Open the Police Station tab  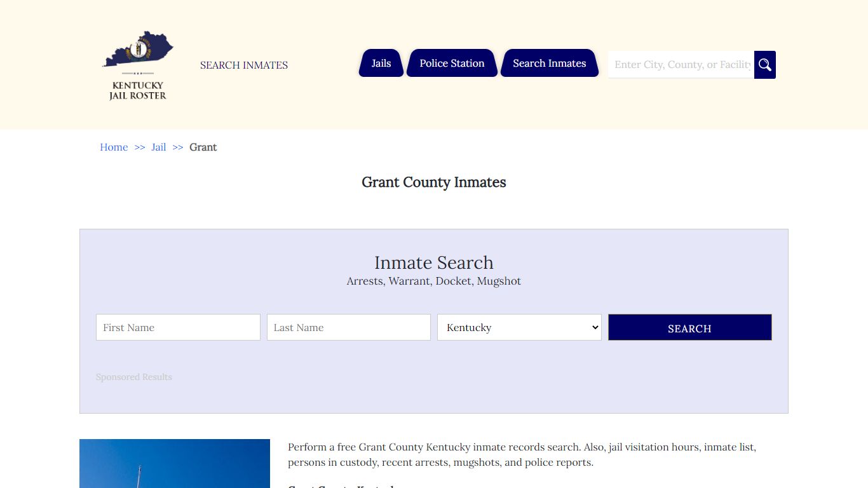tap(452, 63)
